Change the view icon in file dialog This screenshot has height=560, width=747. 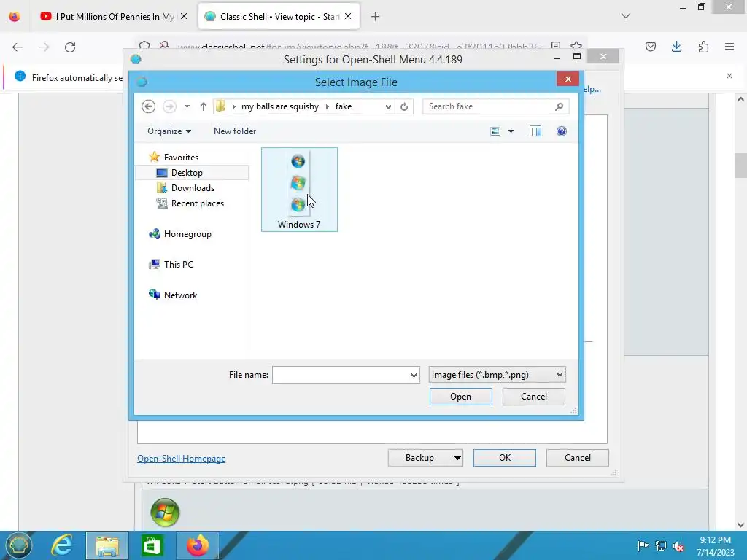tap(495, 131)
